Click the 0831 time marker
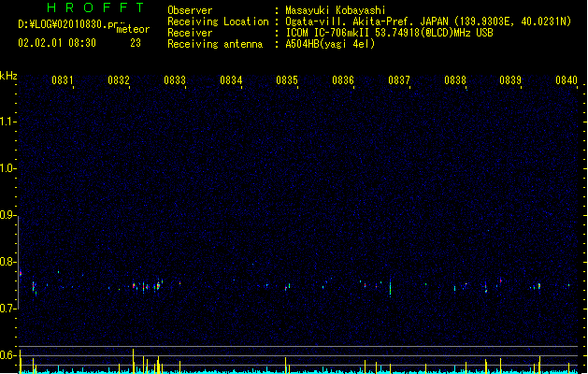The height and width of the screenshot is (374, 588). 63,80
